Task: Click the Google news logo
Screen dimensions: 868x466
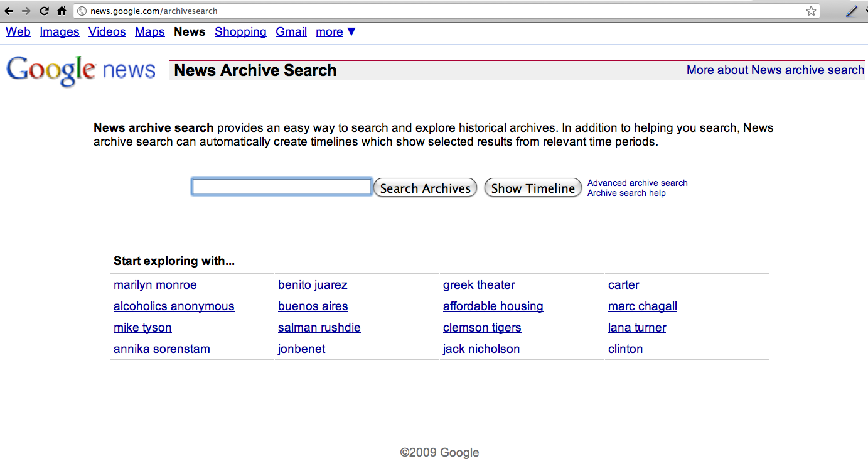Action: tap(81, 70)
